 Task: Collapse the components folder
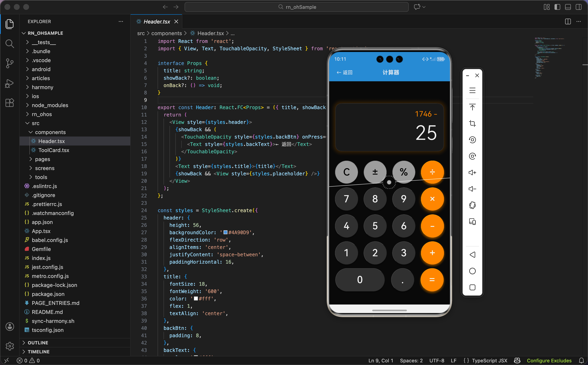point(50,132)
